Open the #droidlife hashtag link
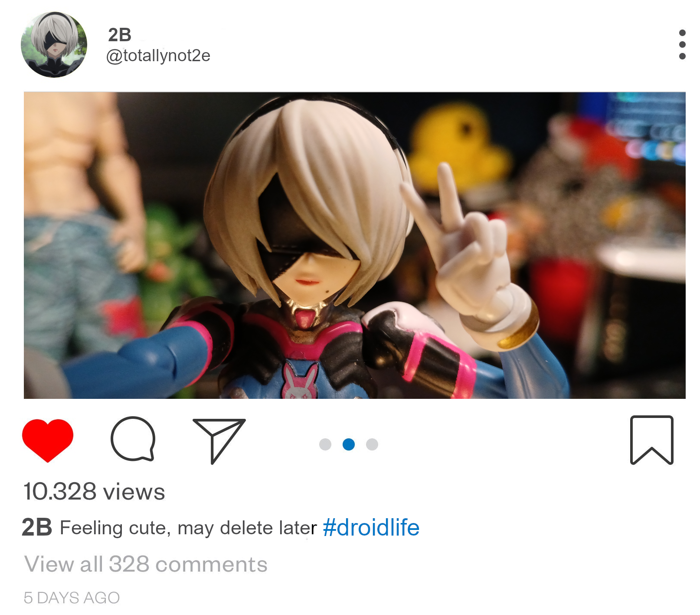The image size is (700, 615). (x=371, y=528)
